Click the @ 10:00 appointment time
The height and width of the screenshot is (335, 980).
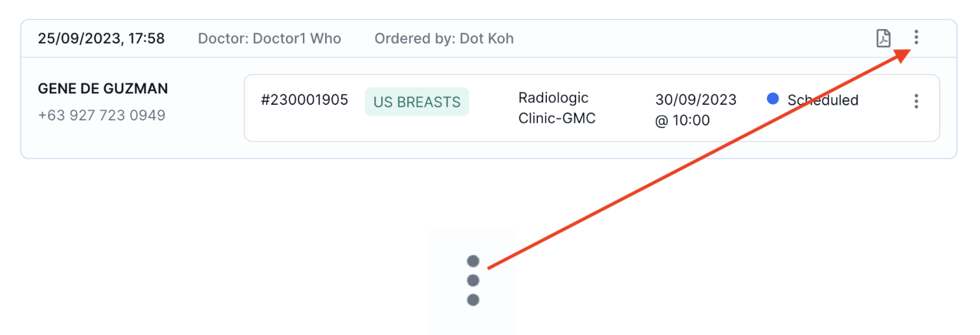pos(682,120)
